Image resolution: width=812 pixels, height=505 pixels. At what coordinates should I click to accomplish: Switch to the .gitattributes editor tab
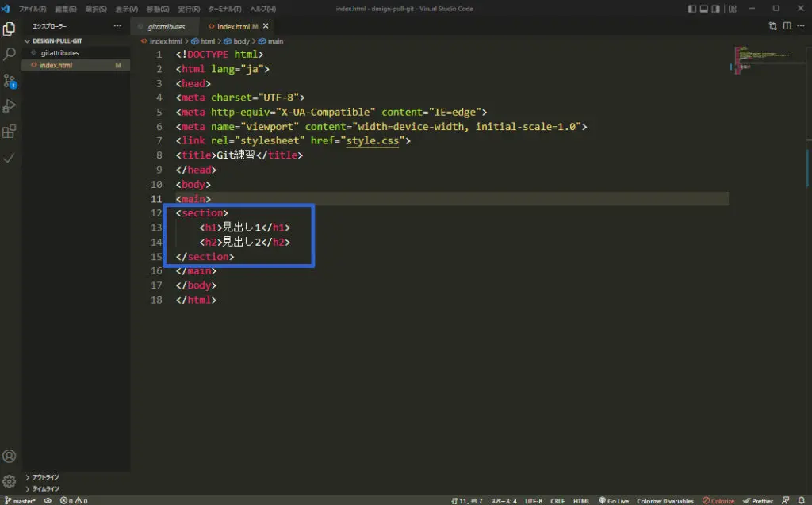165,26
